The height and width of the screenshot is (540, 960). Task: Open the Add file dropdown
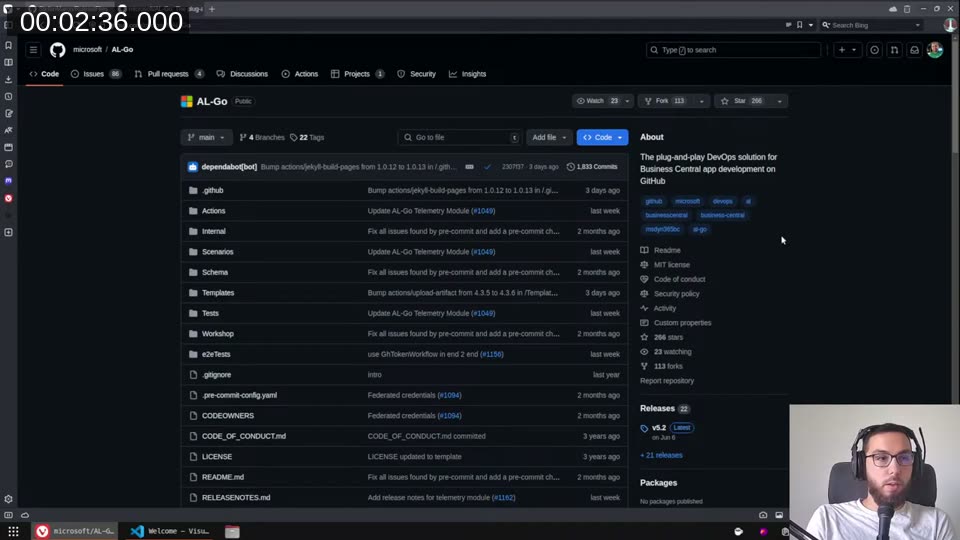[x=549, y=137]
